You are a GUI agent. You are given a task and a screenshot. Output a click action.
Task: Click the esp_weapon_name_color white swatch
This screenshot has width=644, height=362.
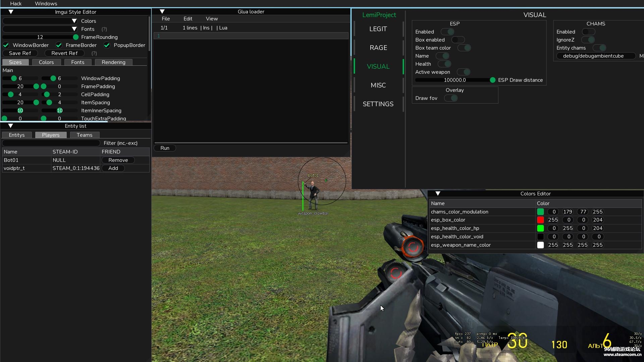pyautogui.click(x=540, y=245)
